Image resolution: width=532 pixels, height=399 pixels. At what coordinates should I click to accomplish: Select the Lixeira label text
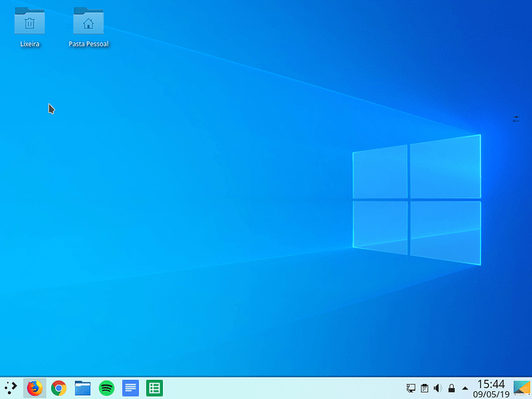(x=30, y=44)
